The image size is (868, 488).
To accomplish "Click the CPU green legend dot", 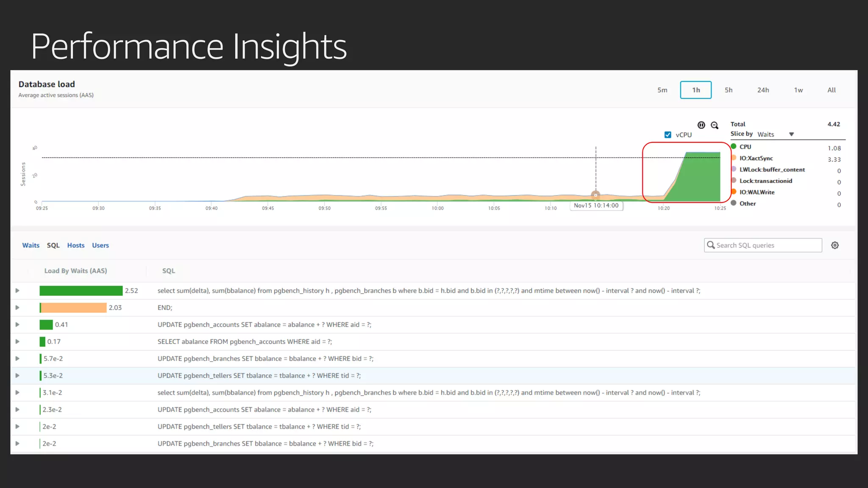I will (734, 146).
